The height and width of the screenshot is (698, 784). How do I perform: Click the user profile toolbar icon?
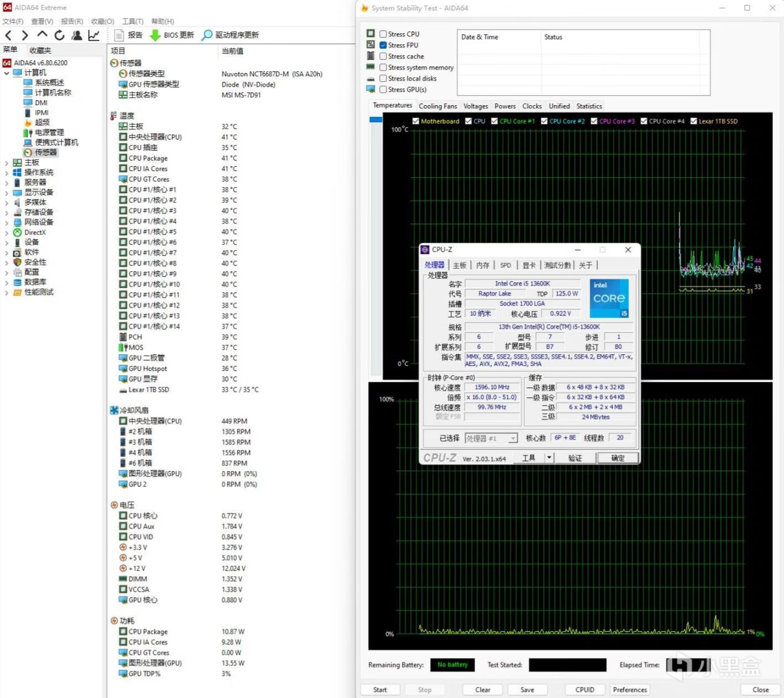[76, 36]
